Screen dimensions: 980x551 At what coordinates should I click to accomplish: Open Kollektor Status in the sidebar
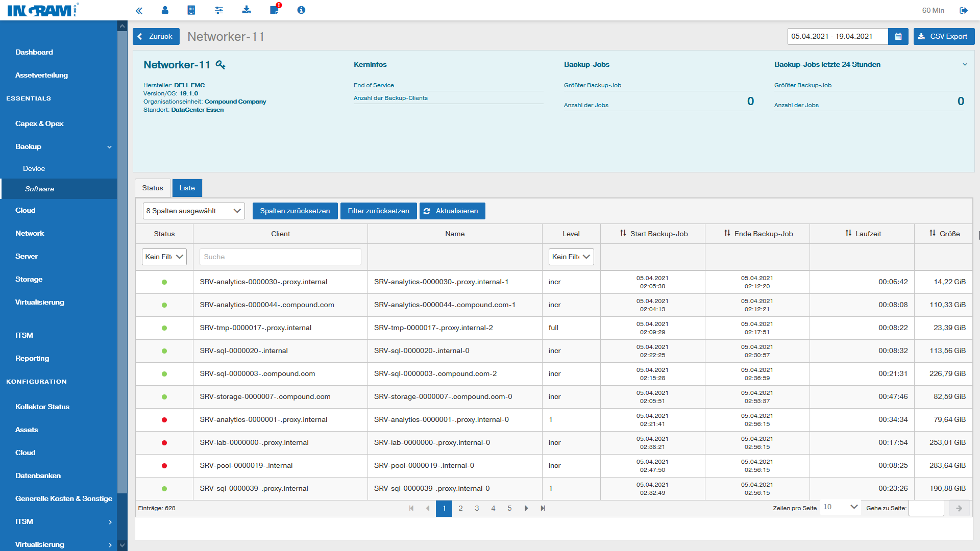[x=42, y=407]
